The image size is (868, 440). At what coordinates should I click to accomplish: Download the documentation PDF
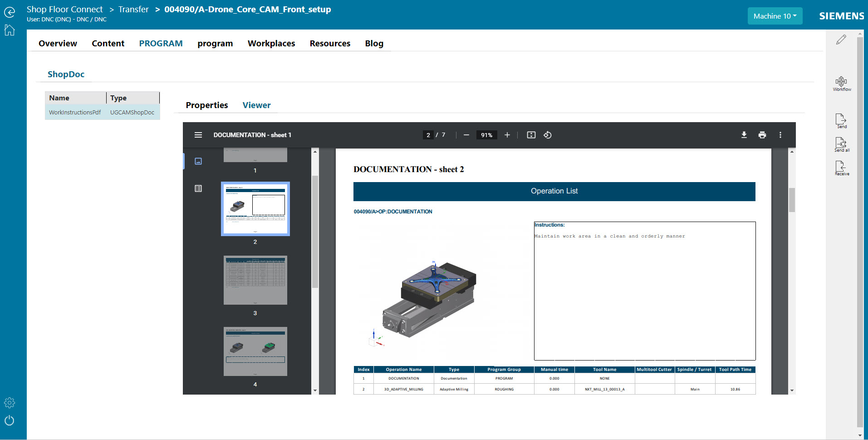(x=744, y=135)
